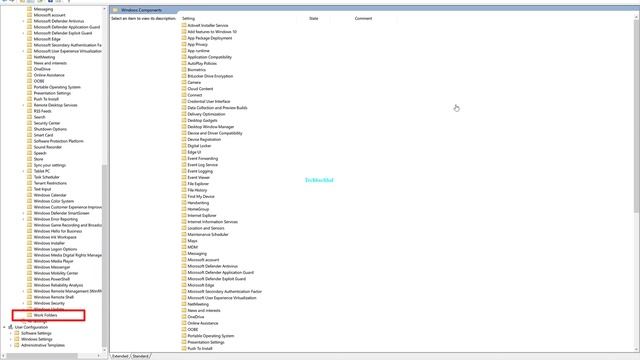The image size is (640, 360).
Task: Click the Find My Device folder icon
Action: click(184, 196)
